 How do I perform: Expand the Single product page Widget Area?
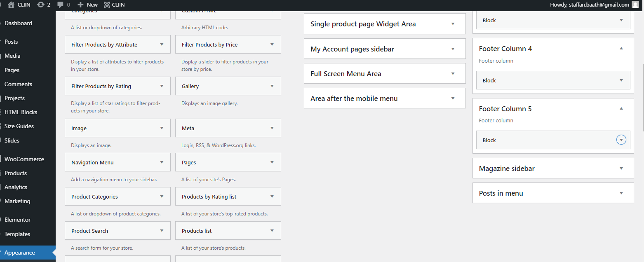[453, 24]
